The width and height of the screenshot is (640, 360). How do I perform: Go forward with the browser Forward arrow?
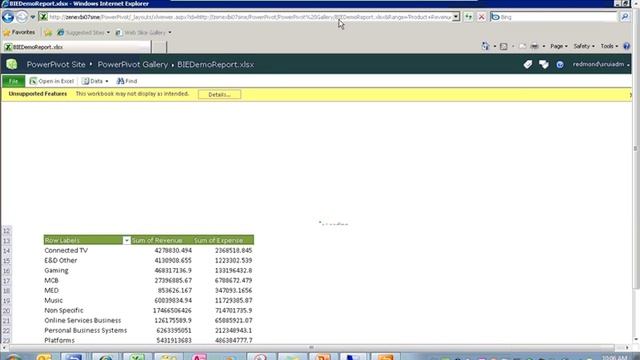[x=22, y=17]
